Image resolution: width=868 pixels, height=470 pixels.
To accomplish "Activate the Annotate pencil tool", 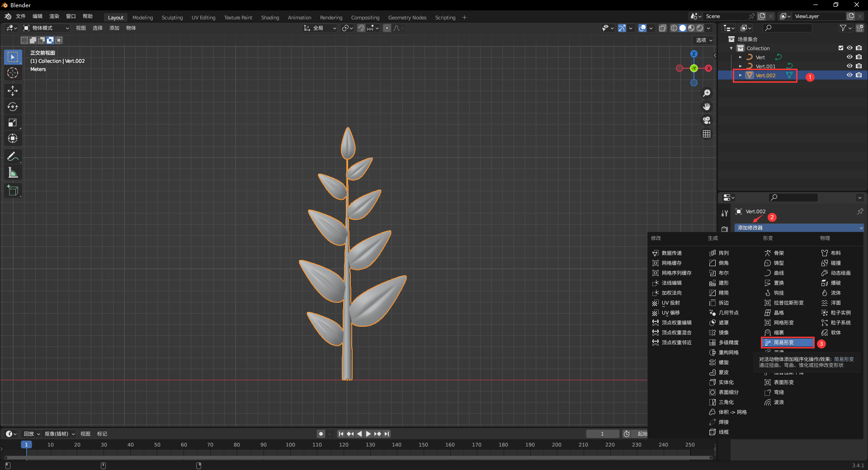I will point(13,157).
